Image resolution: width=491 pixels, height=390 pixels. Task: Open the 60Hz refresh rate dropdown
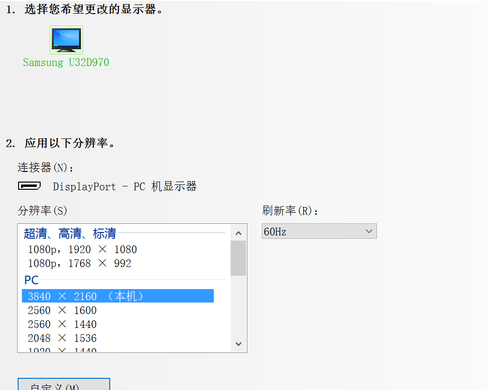tap(319, 231)
